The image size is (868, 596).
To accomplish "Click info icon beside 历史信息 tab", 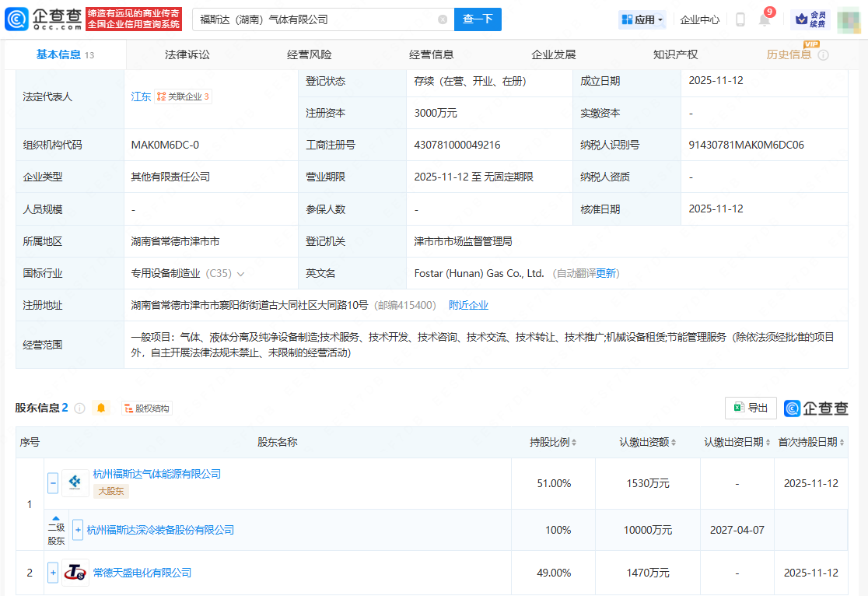I will [x=823, y=55].
